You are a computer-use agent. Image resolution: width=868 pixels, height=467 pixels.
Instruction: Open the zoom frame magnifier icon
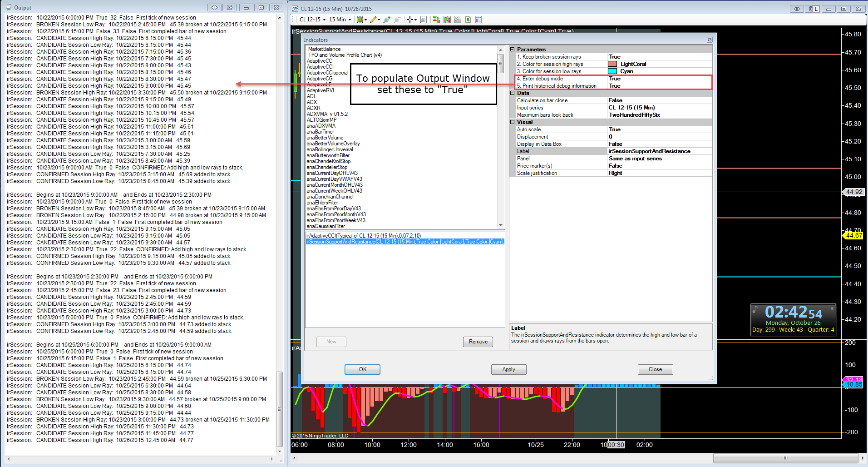pyautogui.click(x=423, y=20)
